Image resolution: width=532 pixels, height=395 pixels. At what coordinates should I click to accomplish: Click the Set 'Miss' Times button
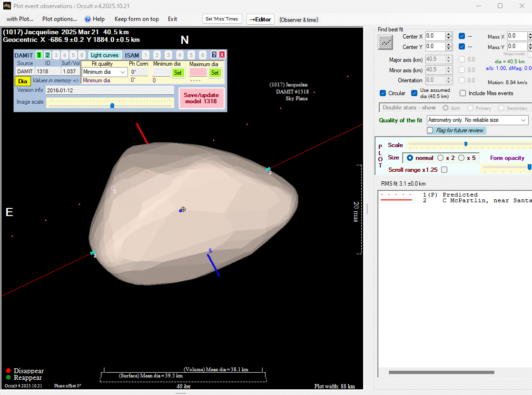coord(222,19)
